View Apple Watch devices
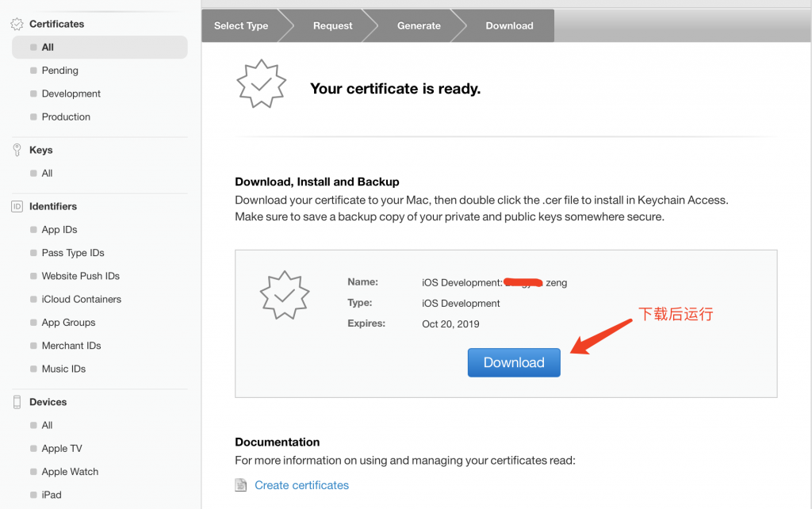This screenshot has width=812, height=509. (x=70, y=472)
